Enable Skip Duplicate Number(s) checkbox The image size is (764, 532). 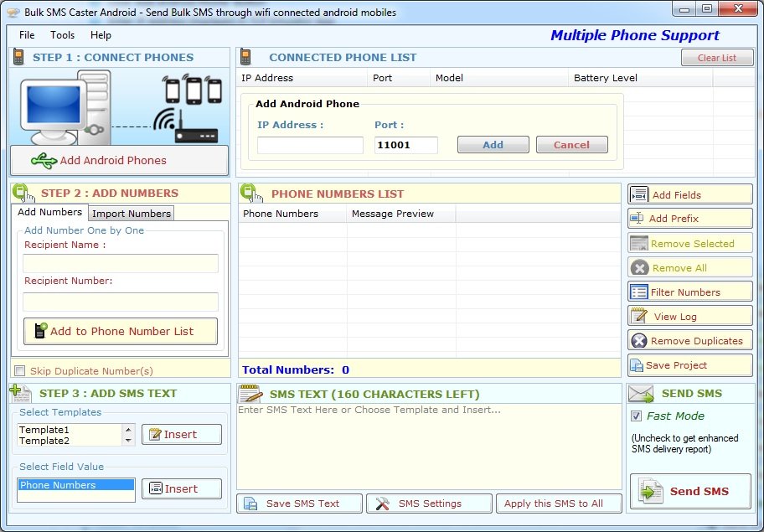(19, 371)
